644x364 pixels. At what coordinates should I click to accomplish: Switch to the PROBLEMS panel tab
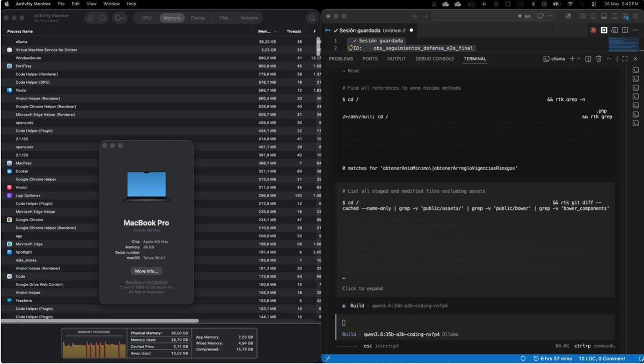[x=341, y=59]
